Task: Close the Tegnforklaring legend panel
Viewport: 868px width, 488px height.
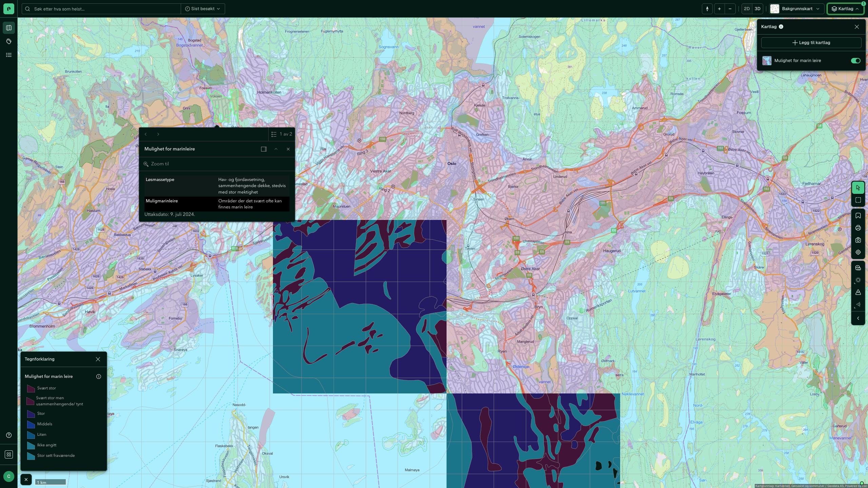Action: pyautogui.click(x=98, y=359)
